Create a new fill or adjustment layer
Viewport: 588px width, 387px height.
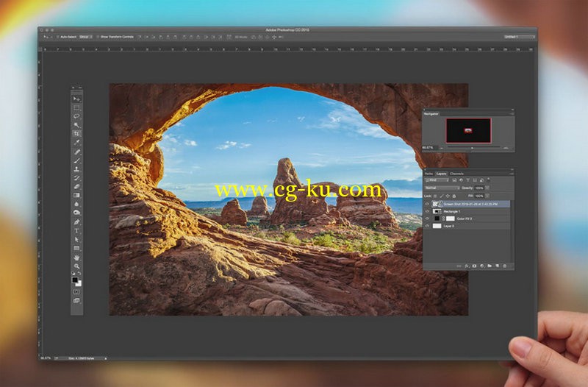(482, 266)
